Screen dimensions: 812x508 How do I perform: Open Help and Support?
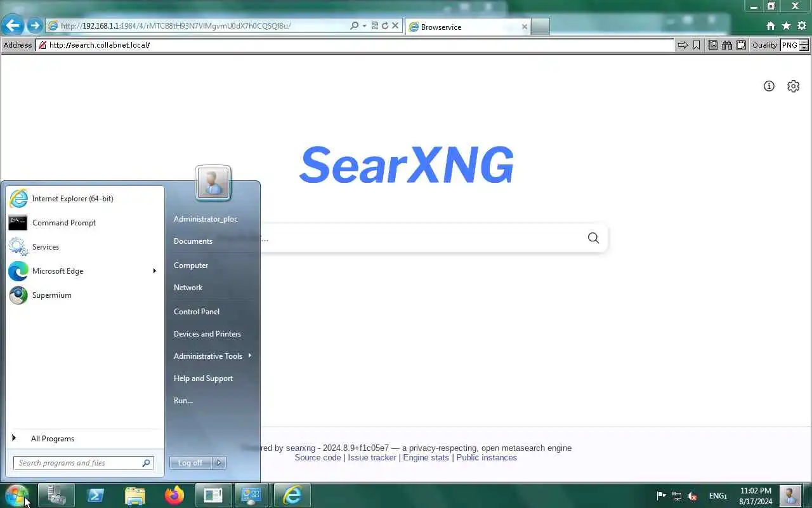tap(203, 378)
